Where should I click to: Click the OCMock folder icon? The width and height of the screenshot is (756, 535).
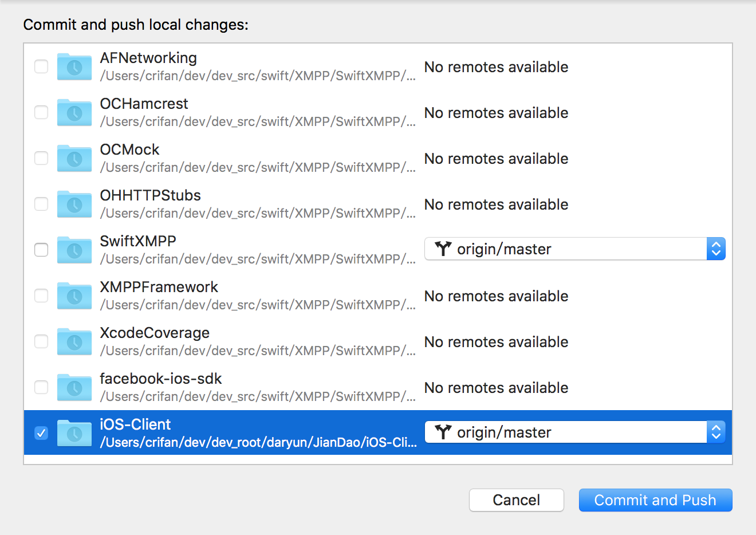click(x=74, y=159)
